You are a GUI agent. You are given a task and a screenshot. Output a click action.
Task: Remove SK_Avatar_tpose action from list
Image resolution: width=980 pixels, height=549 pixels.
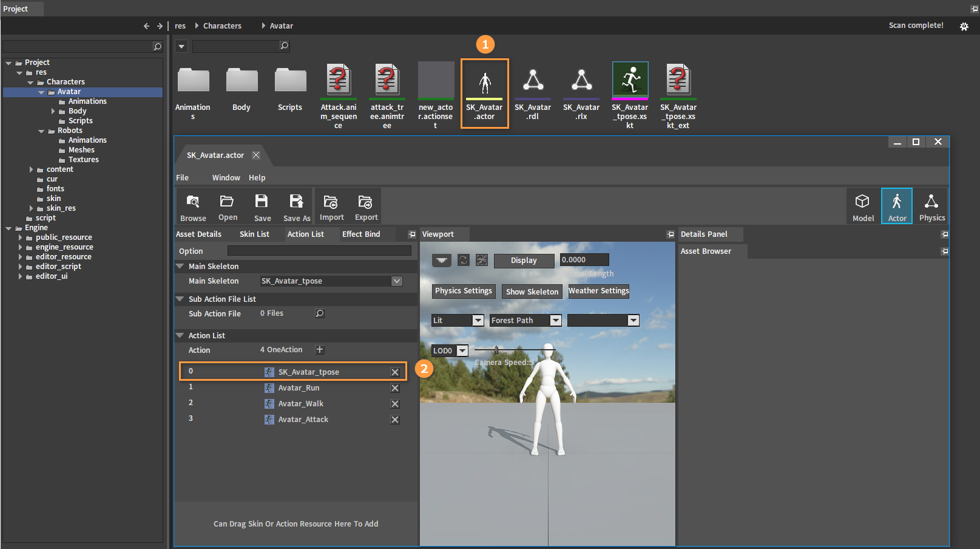pos(395,372)
